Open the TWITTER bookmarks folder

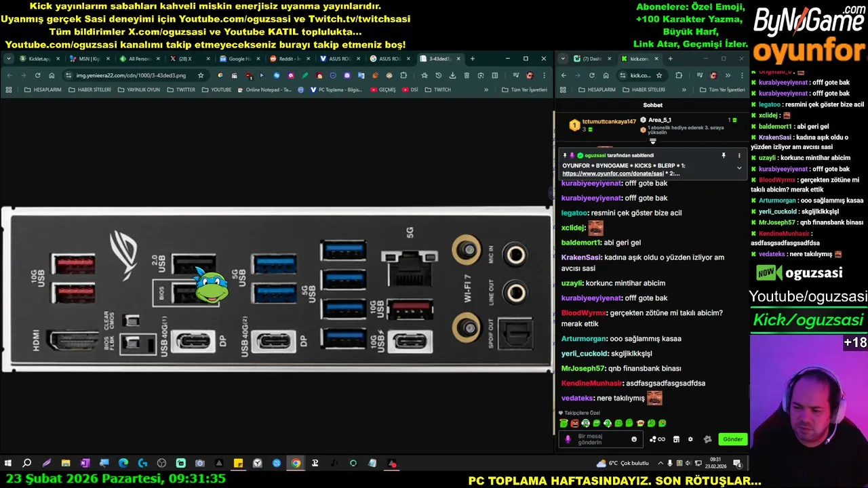181,89
